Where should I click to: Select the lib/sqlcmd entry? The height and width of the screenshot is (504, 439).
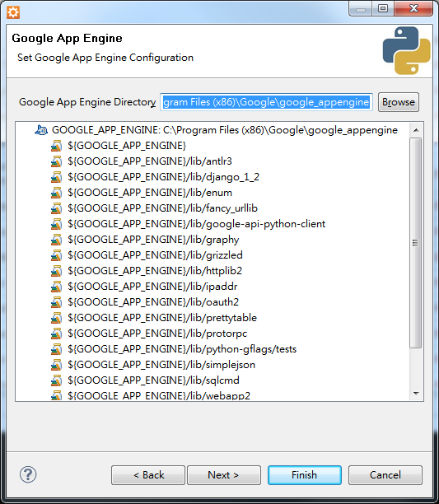(x=153, y=380)
